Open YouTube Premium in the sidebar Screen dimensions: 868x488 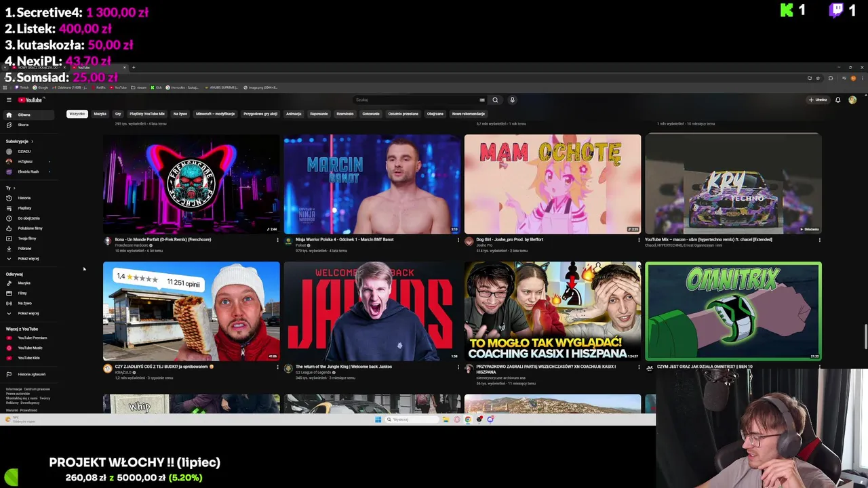tap(29, 338)
